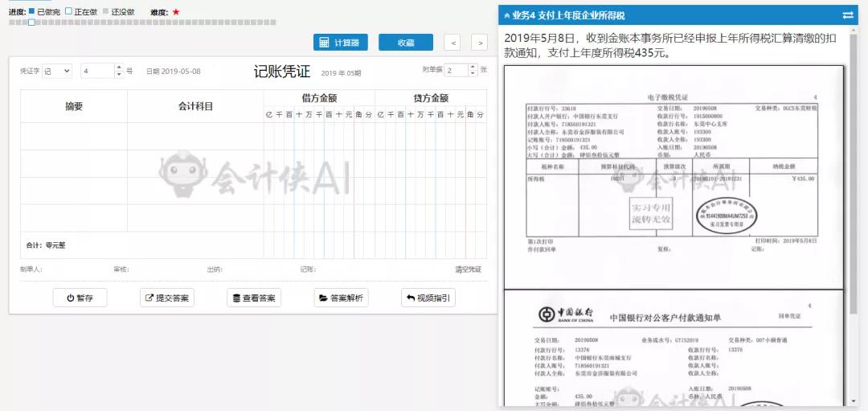This screenshot has width=868, height=411.
Task: Click the voucher number field showing 4
Action: (97, 71)
